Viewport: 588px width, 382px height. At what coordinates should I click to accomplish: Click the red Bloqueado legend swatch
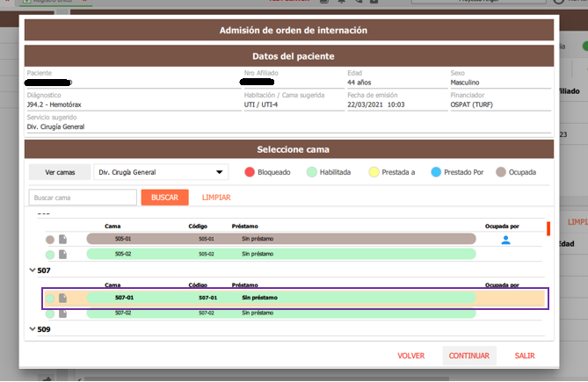250,172
